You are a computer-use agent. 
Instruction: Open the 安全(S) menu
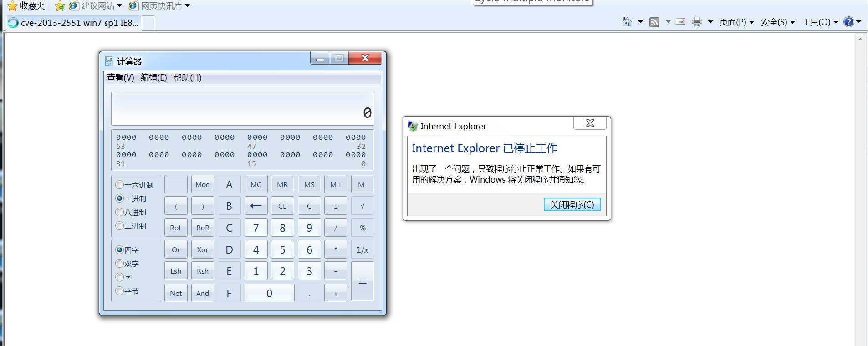coord(777,22)
